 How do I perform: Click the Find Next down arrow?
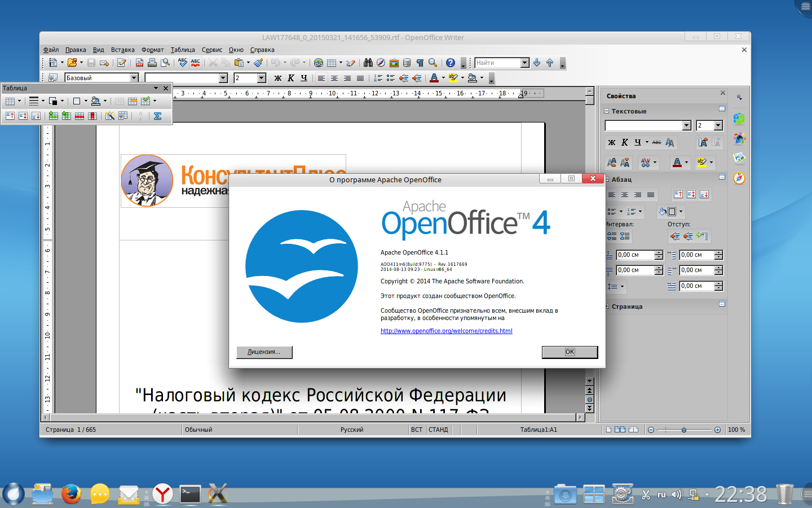[537, 63]
